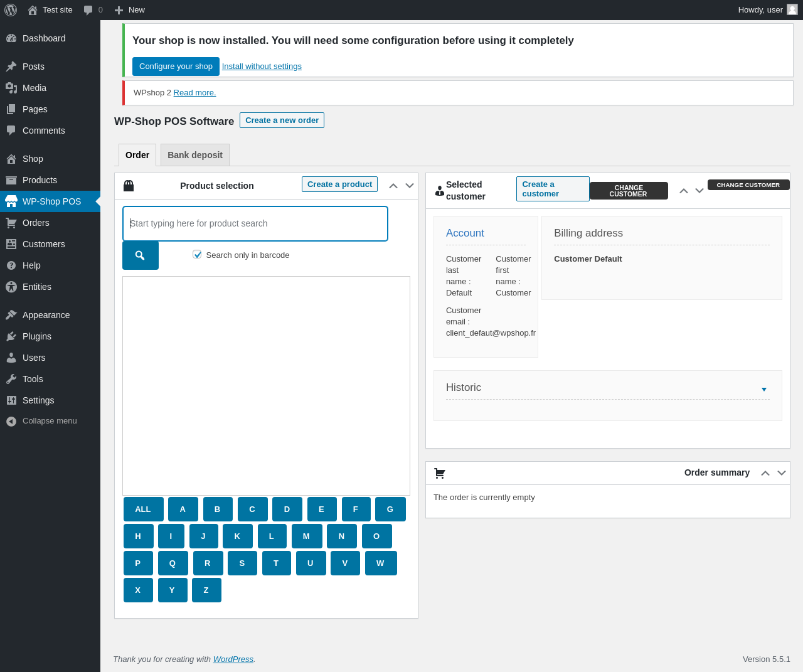This screenshot has height=672, width=803.
Task: Move Selected customer panel up
Action: tap(684, 191)
